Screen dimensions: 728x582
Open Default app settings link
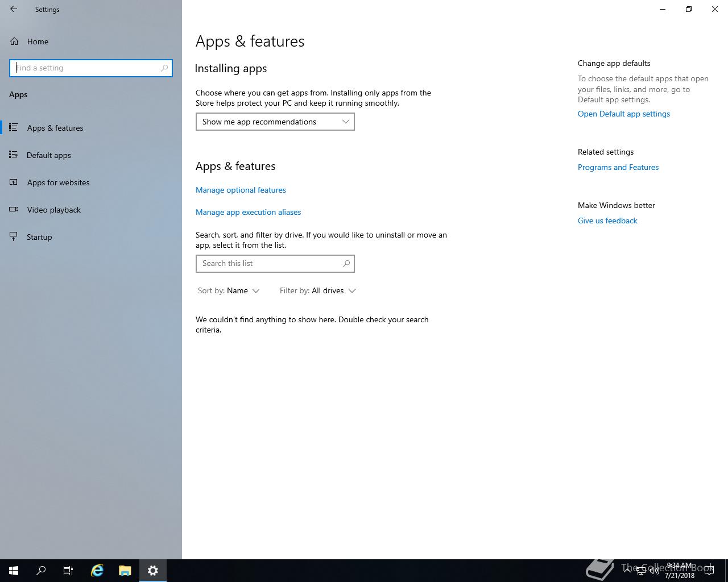coord(624,114)
